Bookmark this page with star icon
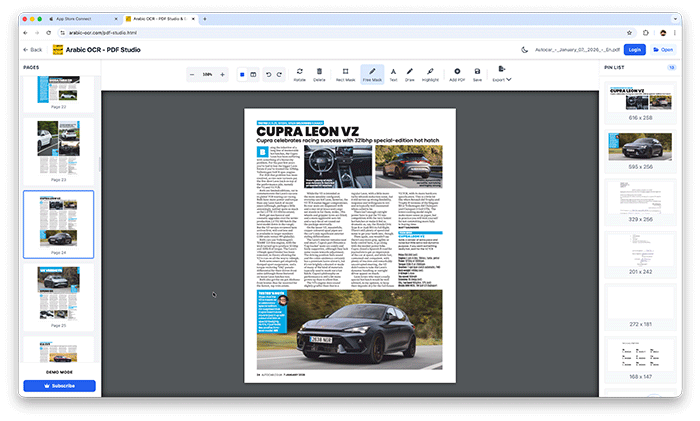700x421 pixels. [x=629, y=33]
